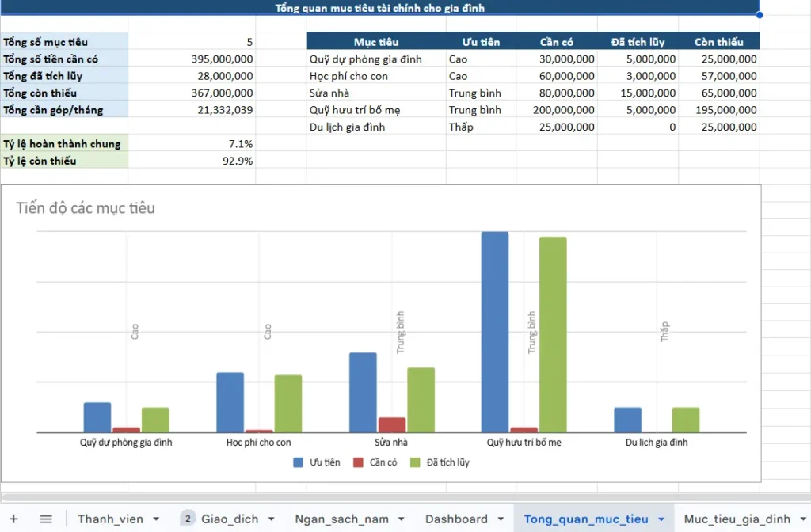Click the Mục tiêu table header cell
811x532 pixels.
[375, 42]
